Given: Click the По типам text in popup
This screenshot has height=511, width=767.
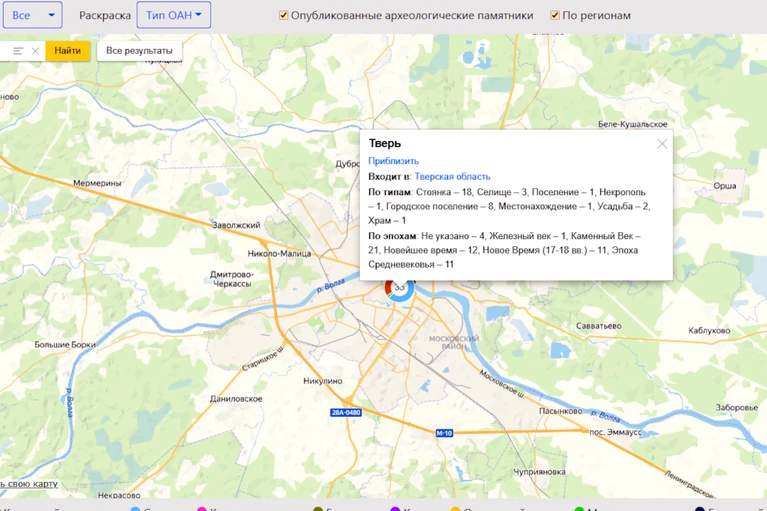Looking at the screenshot, I should (389, 192).
